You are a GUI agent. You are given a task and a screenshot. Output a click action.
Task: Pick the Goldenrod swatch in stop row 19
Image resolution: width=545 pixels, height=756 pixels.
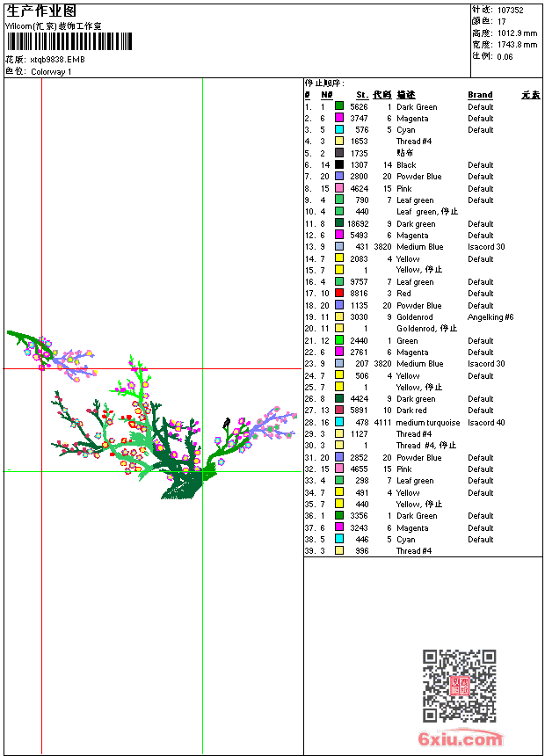click(x=339, y=316)
